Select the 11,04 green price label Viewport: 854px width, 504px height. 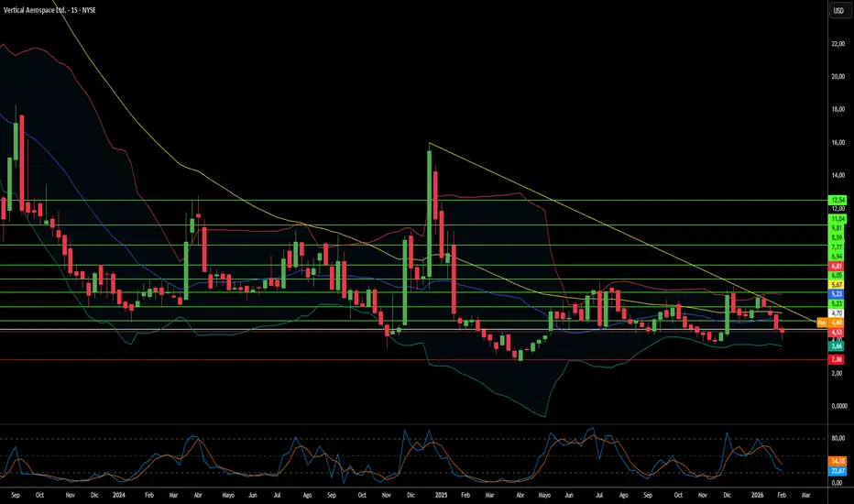[x=837, y=220]
